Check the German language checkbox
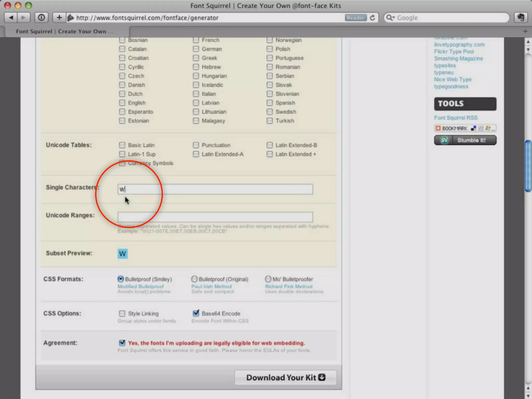The height and width of the screenshot is (399, 532). tap(196, 49)
